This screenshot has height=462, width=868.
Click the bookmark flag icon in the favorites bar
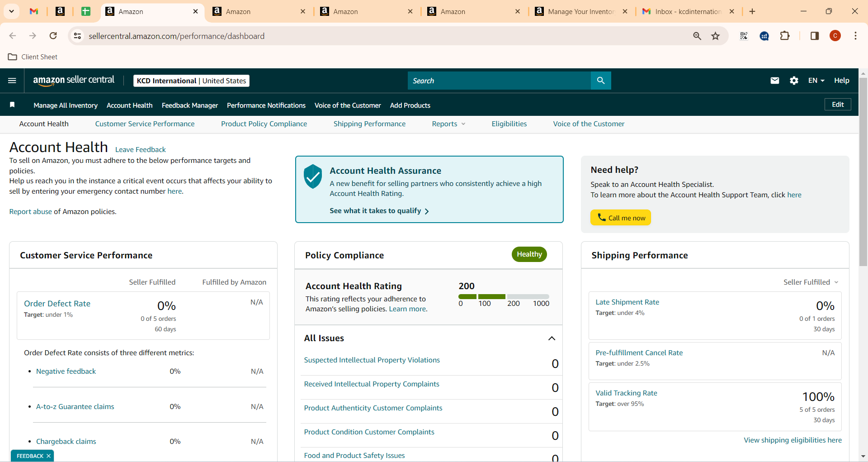(12, 105)
